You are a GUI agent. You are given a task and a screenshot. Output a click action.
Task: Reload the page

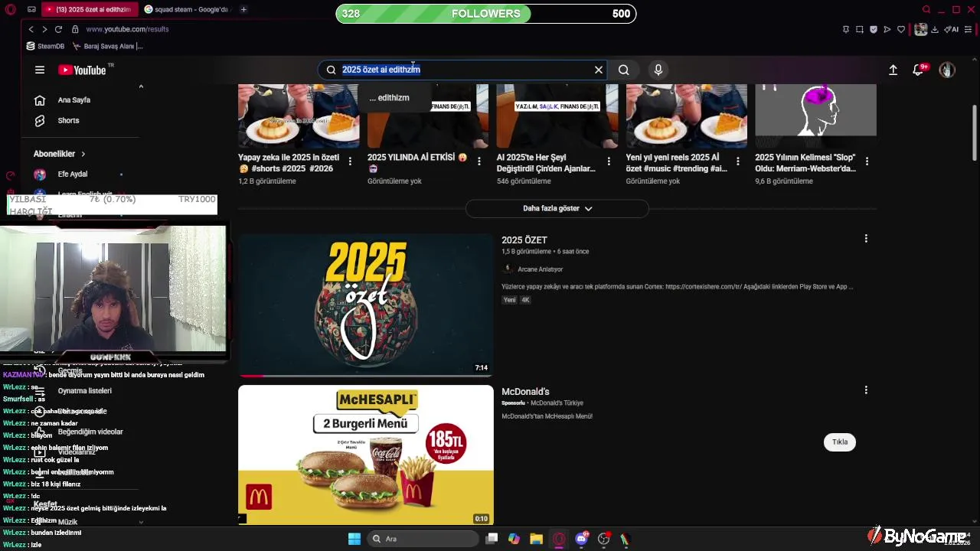tap(58, 29)
